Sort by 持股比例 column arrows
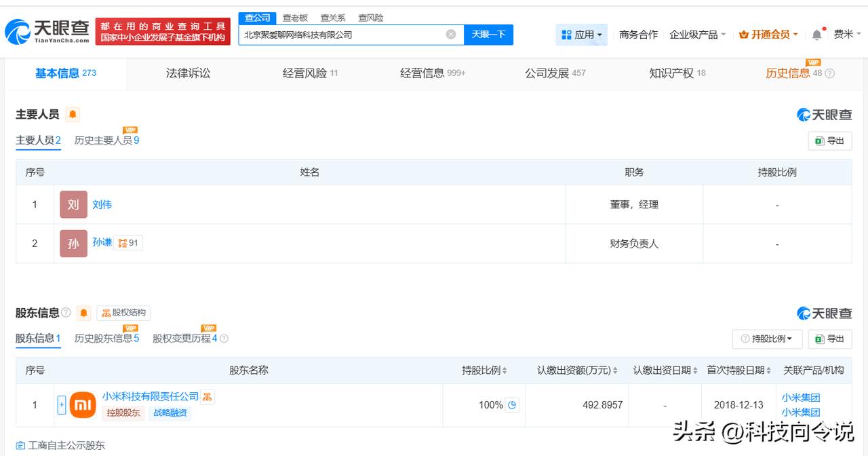 click(x=504, y=370)
